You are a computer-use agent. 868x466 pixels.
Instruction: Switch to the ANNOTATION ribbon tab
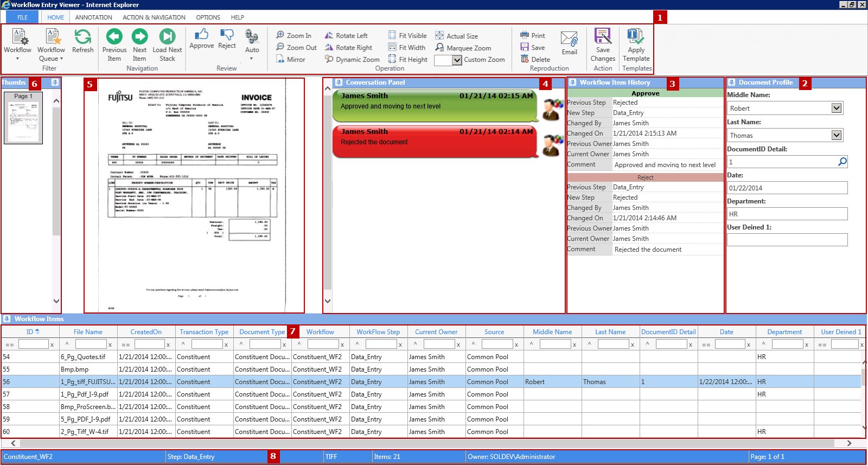(93, 17)
